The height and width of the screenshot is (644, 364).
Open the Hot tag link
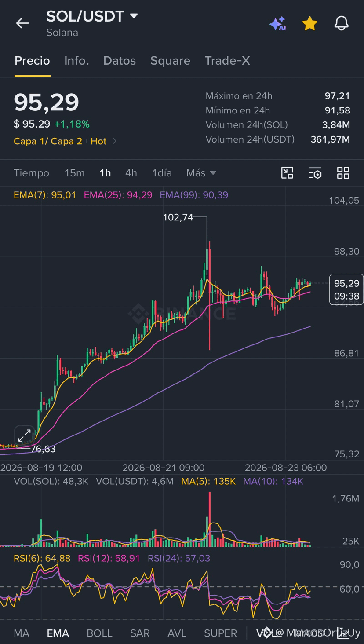coord(98,141)
